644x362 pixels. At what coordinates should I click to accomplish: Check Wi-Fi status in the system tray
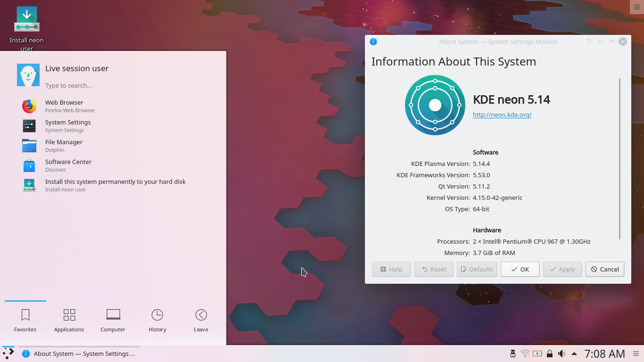pyautogui.click(x=525, y=353)
